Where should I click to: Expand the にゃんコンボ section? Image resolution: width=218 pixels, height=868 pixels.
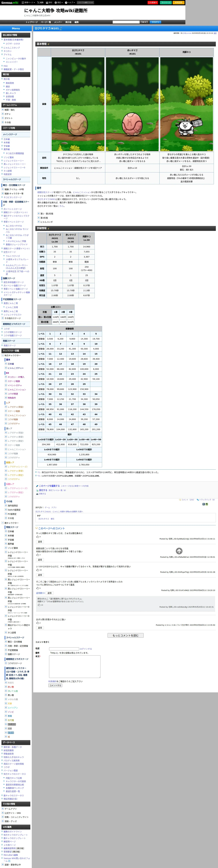point(39,222)
